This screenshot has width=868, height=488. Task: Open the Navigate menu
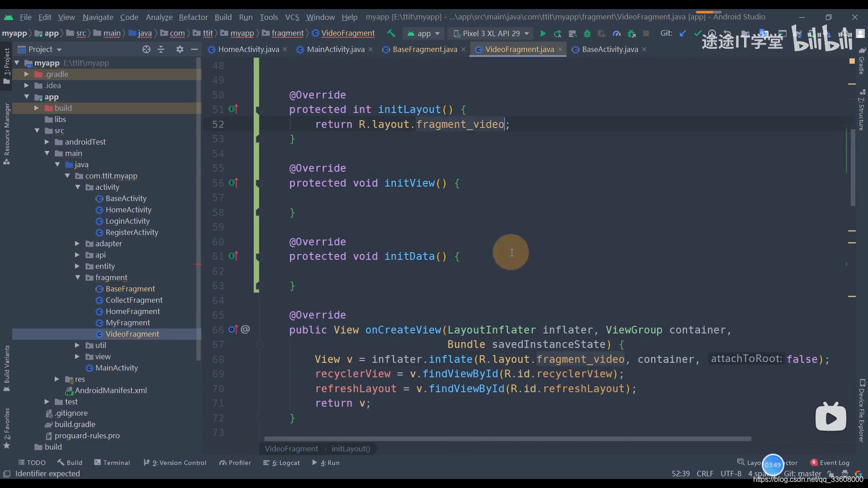(x=98, y=17)
